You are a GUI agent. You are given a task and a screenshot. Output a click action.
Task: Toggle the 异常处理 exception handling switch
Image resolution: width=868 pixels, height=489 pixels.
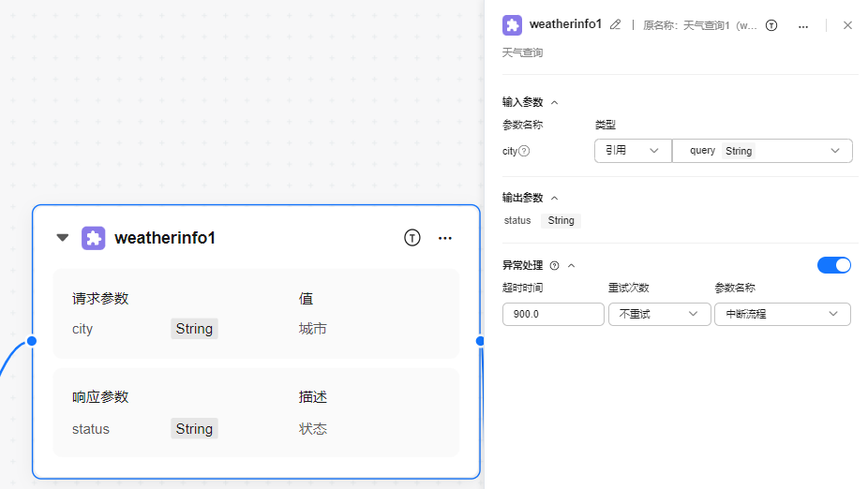(x=834, y=265)
